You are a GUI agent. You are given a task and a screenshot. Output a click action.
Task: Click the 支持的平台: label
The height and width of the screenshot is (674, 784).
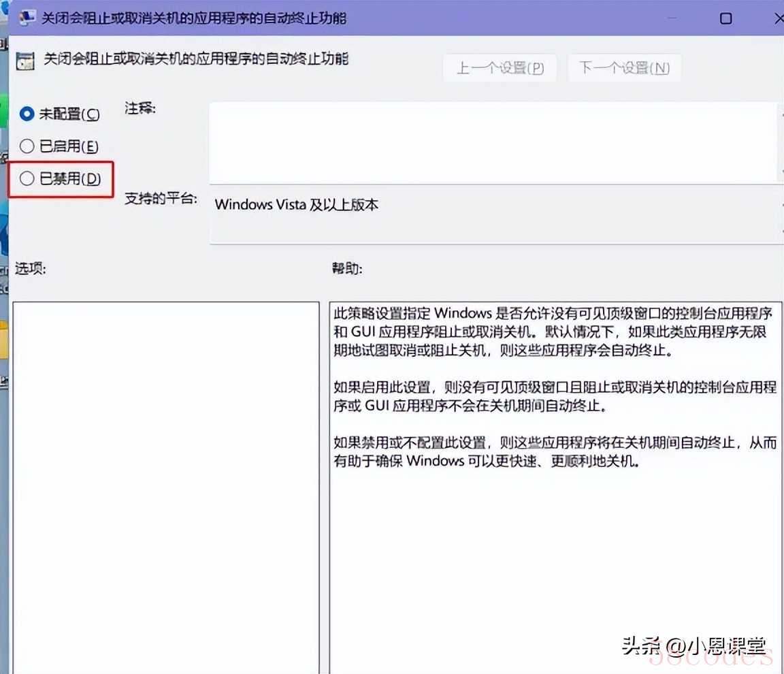[x=161, y=199]
